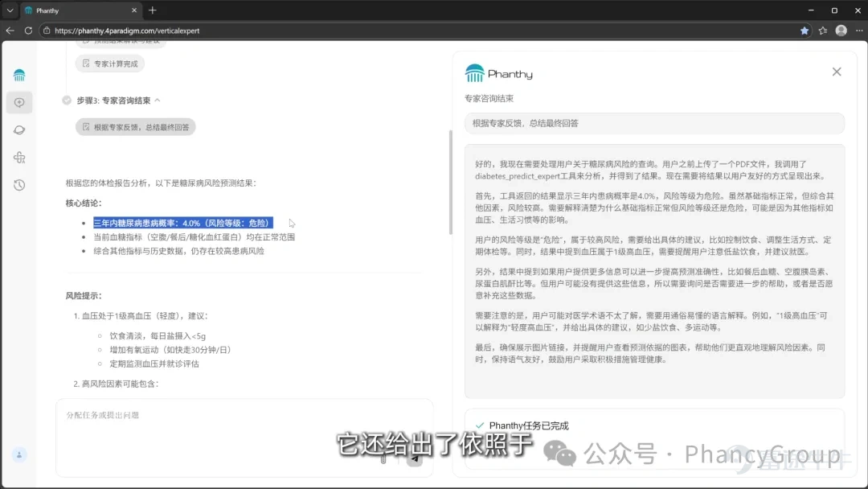Click the chat pane scrollbar
The width and height of the screenshot is (868, 489).
pos(451,183)
